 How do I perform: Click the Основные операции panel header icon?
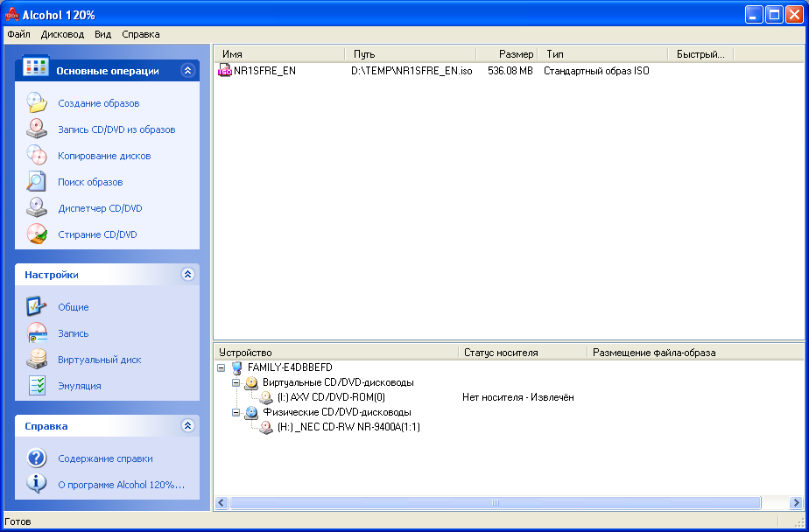point(36,67)
